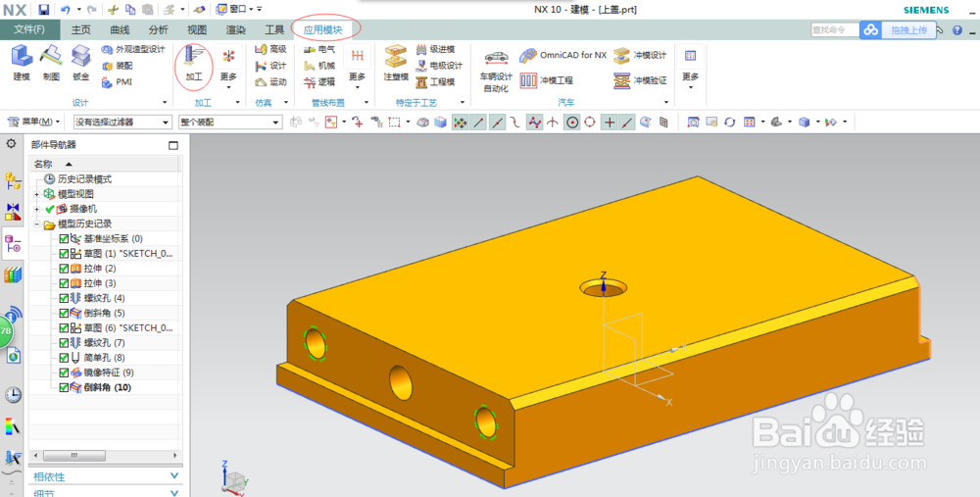Click the 拖拽上传 upload button
The width and height of the screenshot is (980, 497).
point(898,30)
